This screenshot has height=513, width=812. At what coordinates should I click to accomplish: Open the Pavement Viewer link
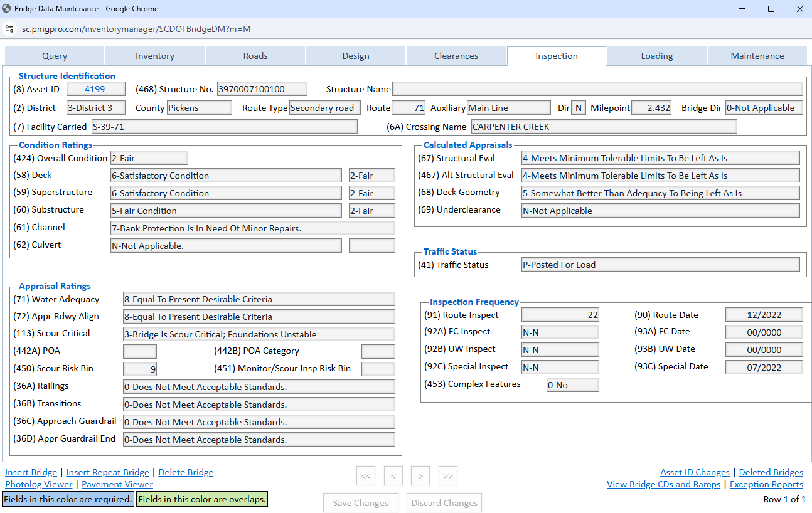[117, 484]
